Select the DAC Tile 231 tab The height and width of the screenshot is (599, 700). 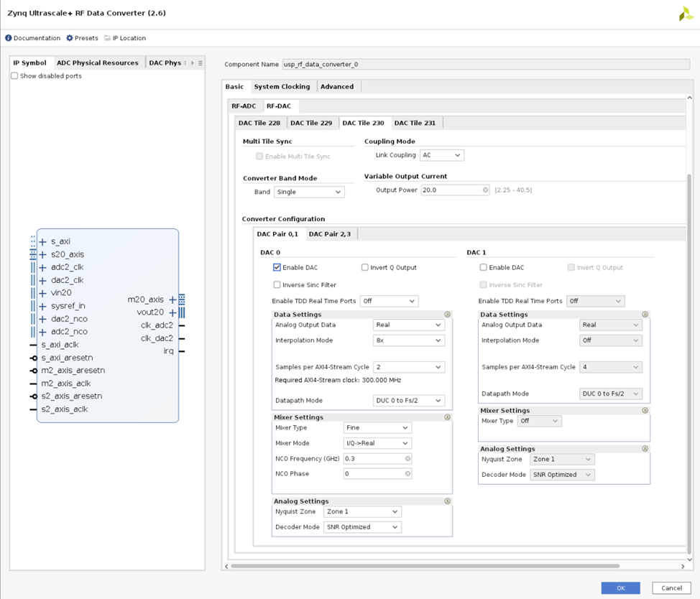click(415, 122)
